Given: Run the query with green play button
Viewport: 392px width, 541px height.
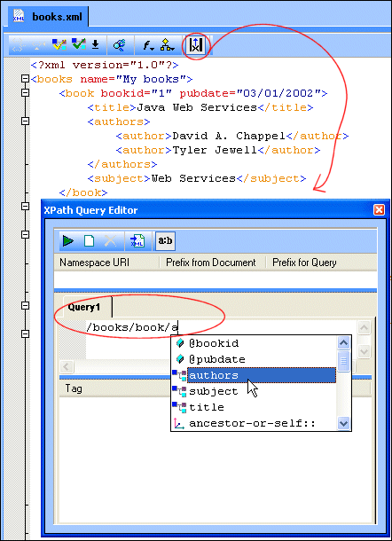Looking at the screenshot, I should pyautogui.click(x=68, y=240).
